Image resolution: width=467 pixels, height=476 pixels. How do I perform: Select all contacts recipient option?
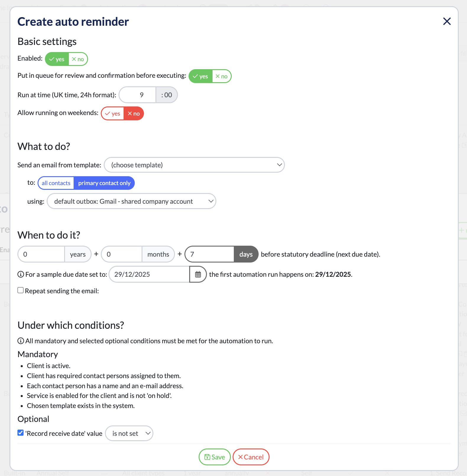(x=56, y=183)
